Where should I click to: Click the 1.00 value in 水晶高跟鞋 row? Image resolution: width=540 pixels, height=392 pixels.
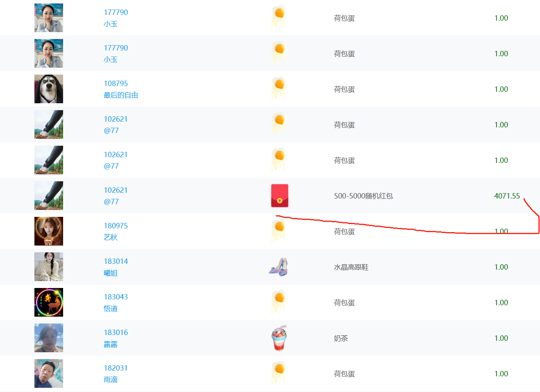pyautogui.click(x=501, y=267)
